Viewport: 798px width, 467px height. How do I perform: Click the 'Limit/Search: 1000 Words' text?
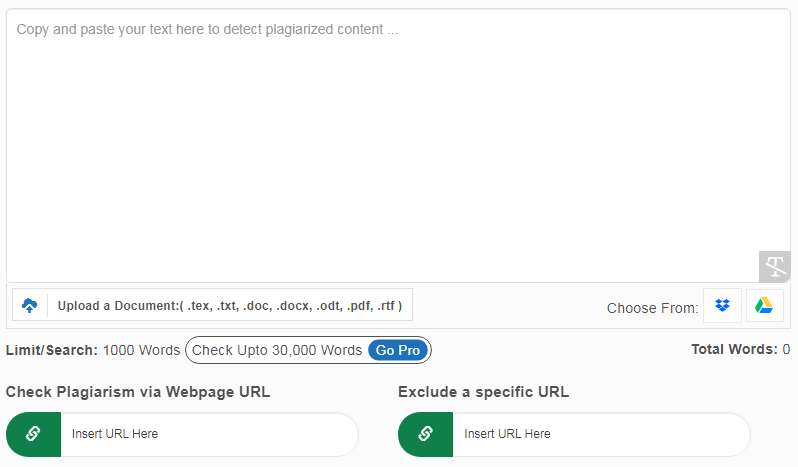[x=93, y=351]
